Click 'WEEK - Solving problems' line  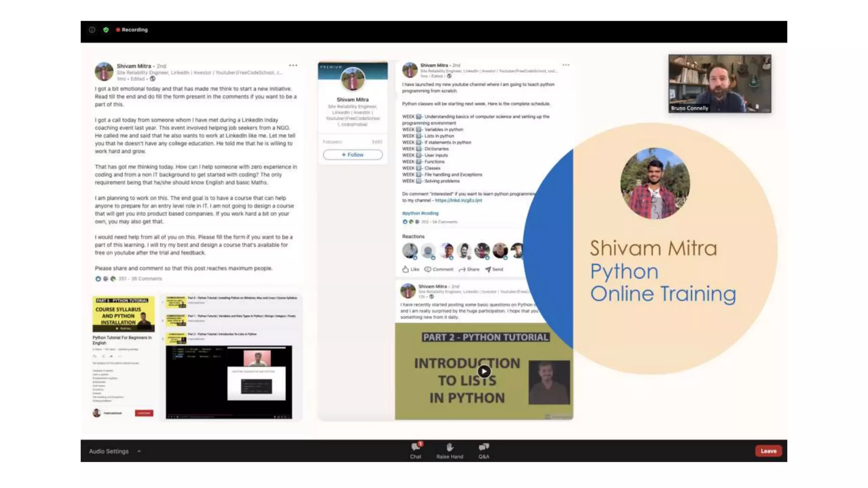pos(431,181)
